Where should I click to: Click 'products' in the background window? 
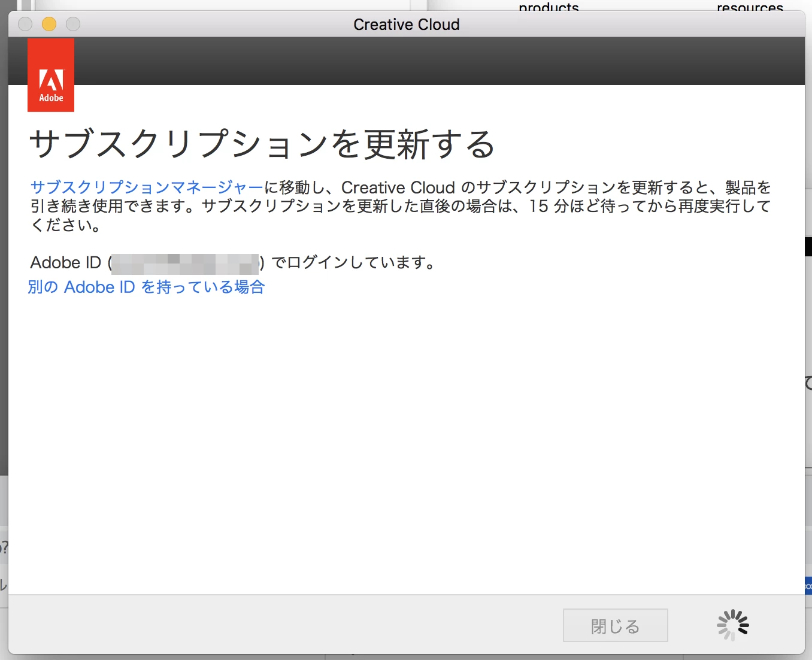coord(549,7)
